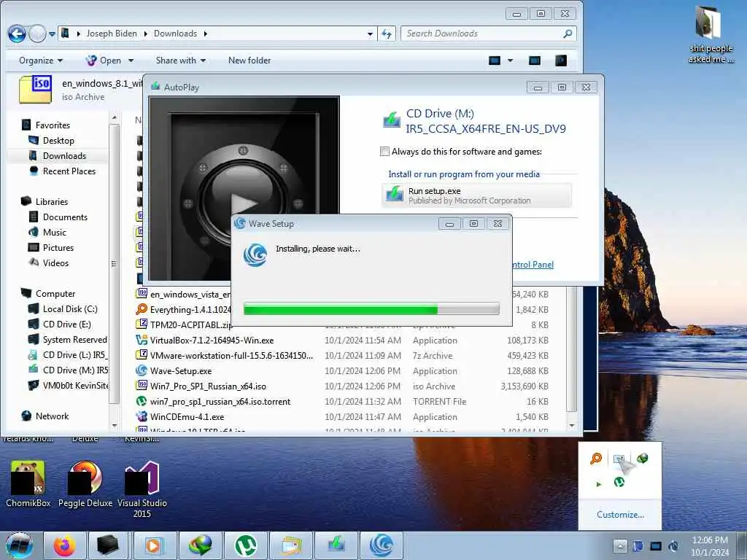Open the Documents library
The width and height of the screenshot is (747, 560).
click(x=65, y=217)
